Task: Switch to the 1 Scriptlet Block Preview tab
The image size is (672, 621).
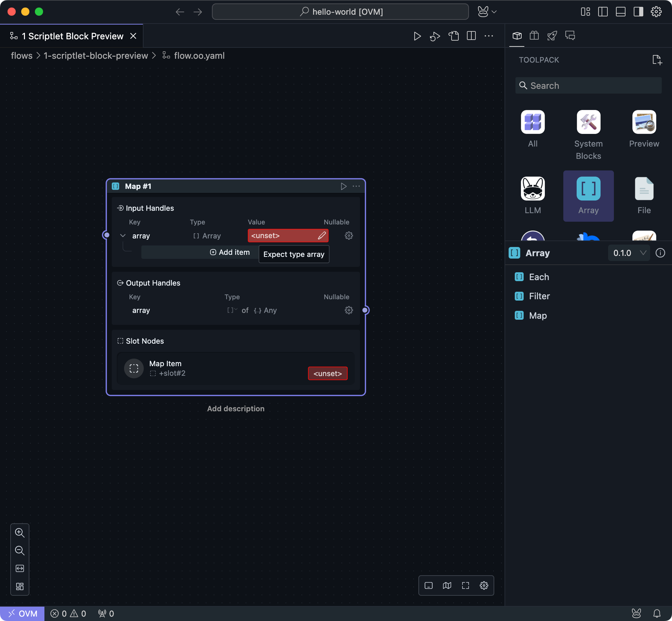Action: [x=72, y=36]
